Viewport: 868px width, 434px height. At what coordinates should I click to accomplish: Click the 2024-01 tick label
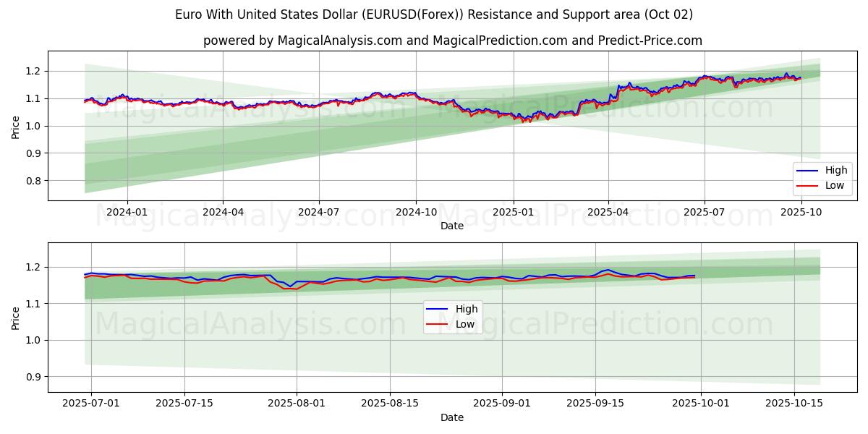(127, 212)
